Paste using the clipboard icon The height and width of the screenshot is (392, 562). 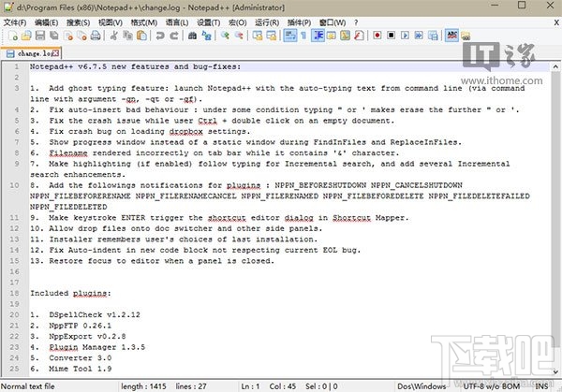142,36
